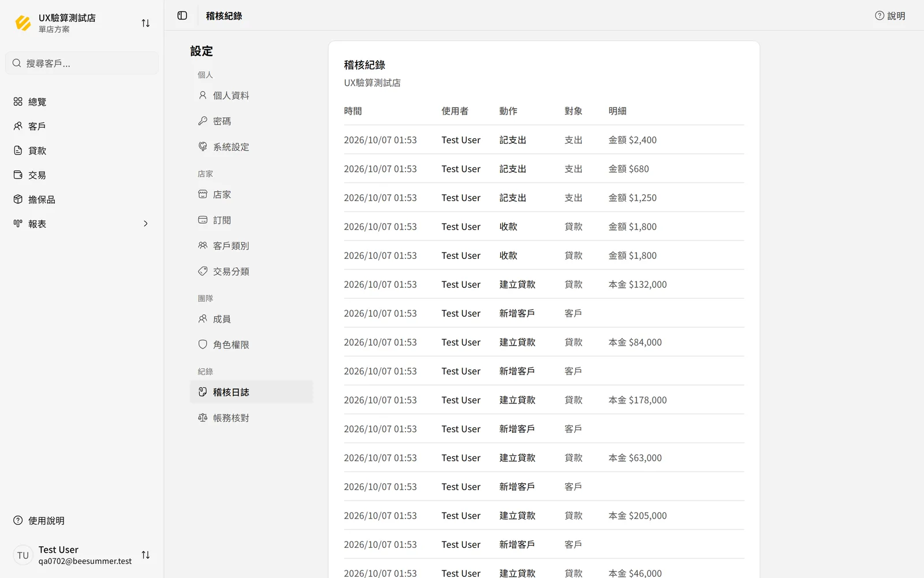Open the 說明 help icon in the header
924x578 pixels.
tap(880, 16)
